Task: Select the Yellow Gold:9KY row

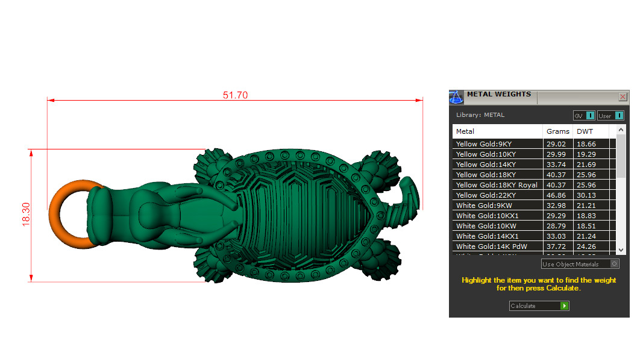Action: click(497, 144)
